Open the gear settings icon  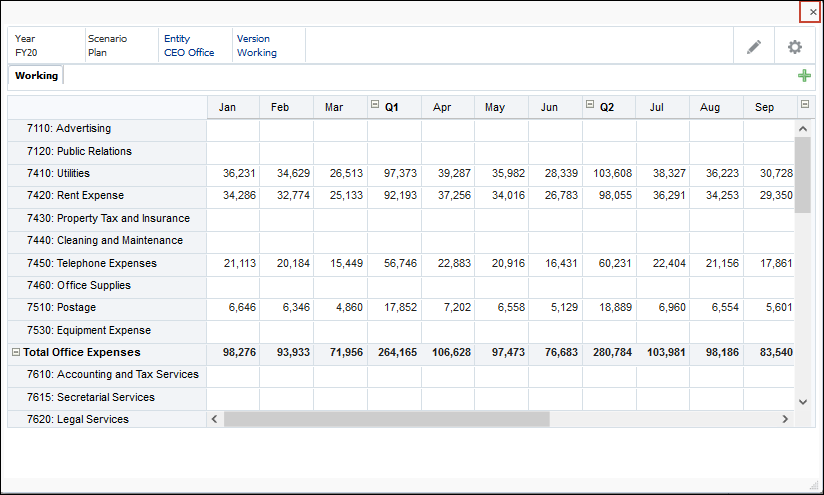(x=795, y=47)
